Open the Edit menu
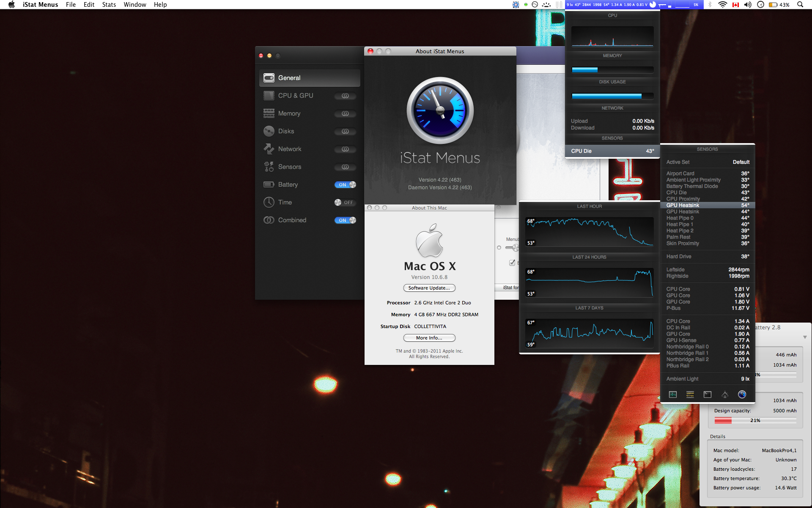Image resolution: width=812 pixels, height=508 pixels. tap(89, 5)
